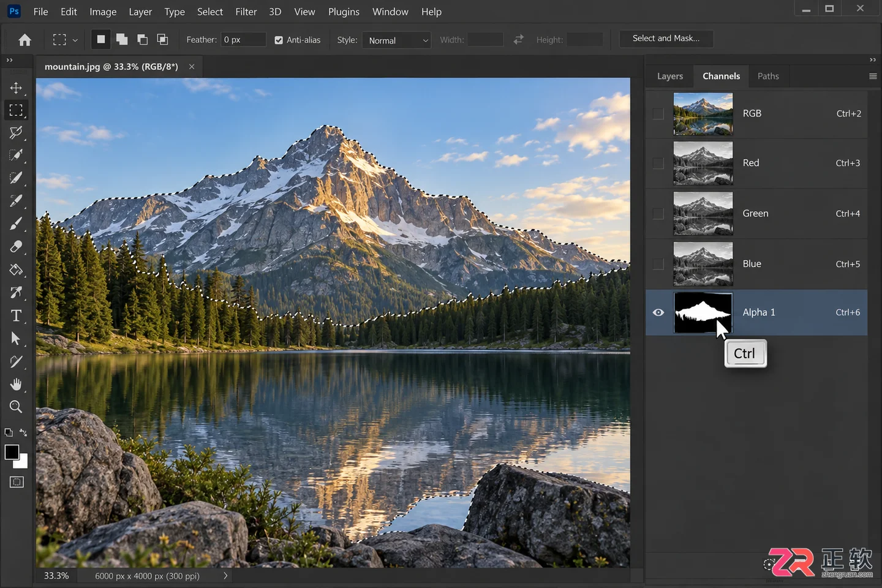Switch to the Layers tab

click(670, 76)
